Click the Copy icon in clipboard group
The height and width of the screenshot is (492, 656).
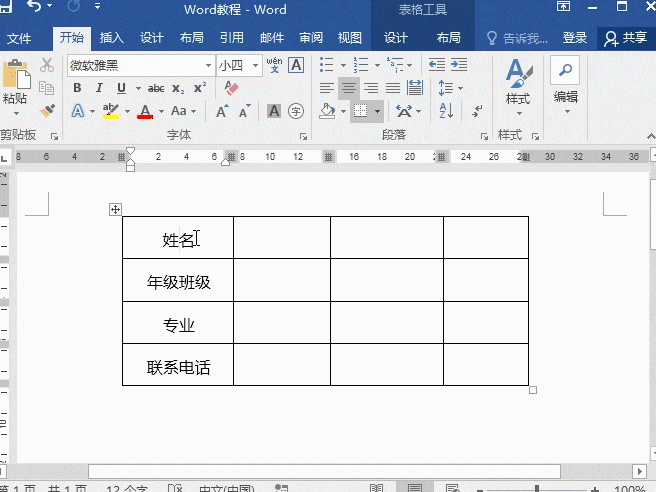point(46,88)
